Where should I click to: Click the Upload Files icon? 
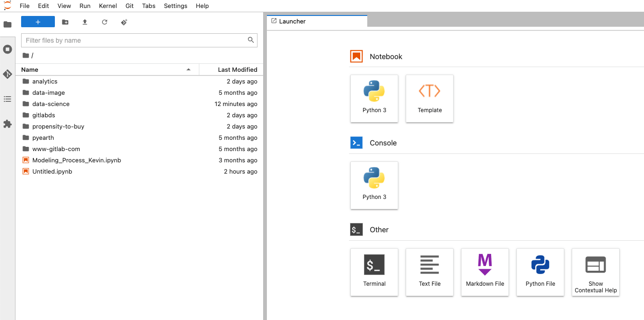coord(85,22)
